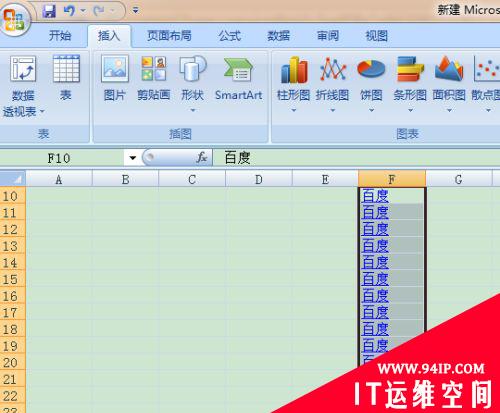500x413 pixels.
Task: Insert a SmartArt graphic
Action: 239,79
